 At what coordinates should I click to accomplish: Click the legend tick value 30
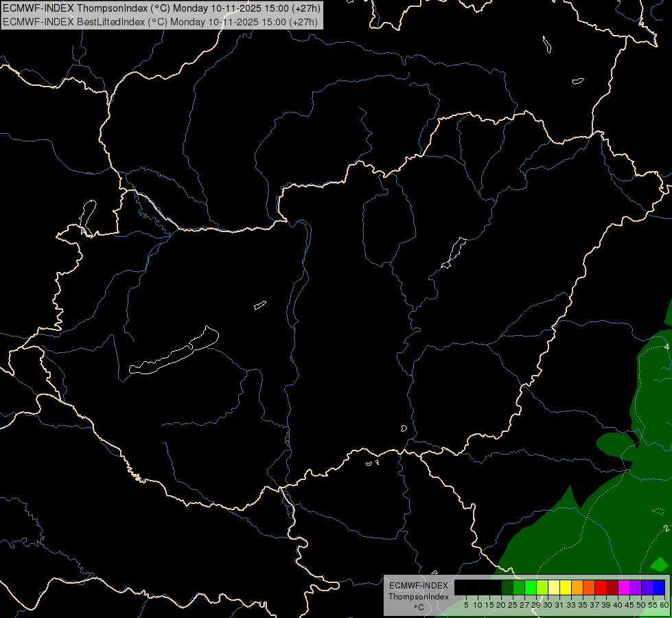click(x=548, y=605)
